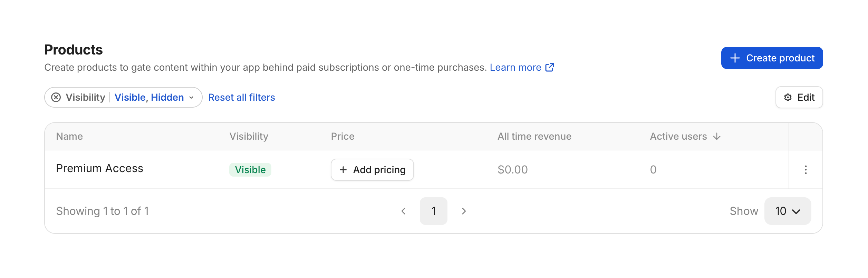Click the gear icon in Edit button
868x278 pixels.
pos(788,98)
